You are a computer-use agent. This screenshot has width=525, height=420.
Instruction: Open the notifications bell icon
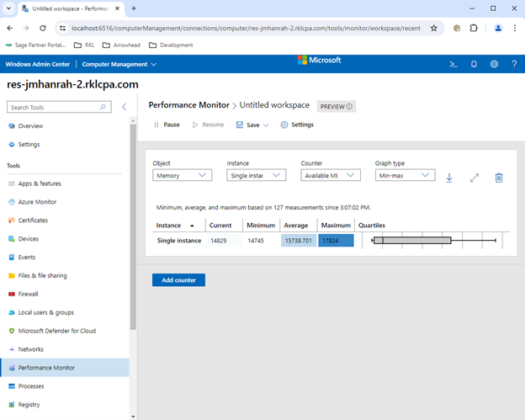[x=474, y=64]
